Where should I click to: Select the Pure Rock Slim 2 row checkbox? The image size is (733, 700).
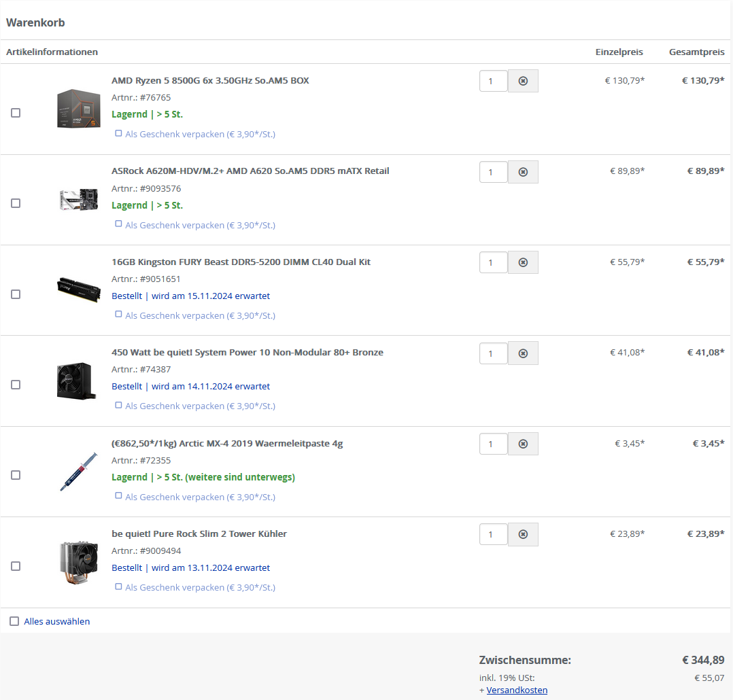coord(16,566)
